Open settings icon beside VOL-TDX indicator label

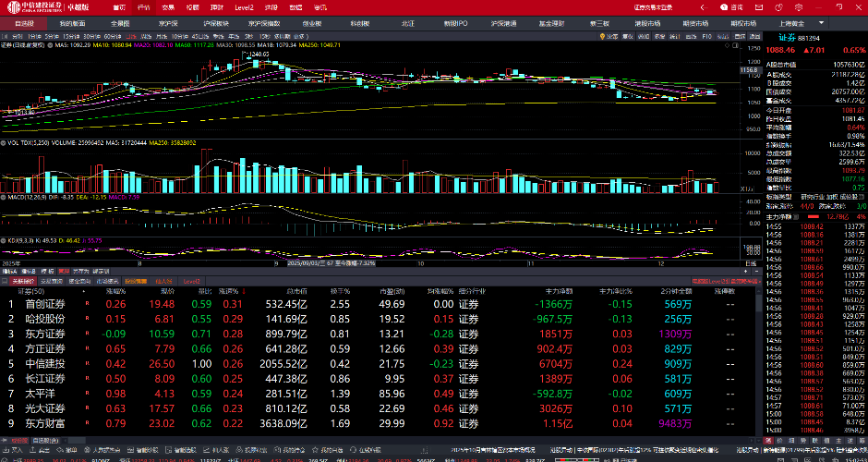click(4, 143)
